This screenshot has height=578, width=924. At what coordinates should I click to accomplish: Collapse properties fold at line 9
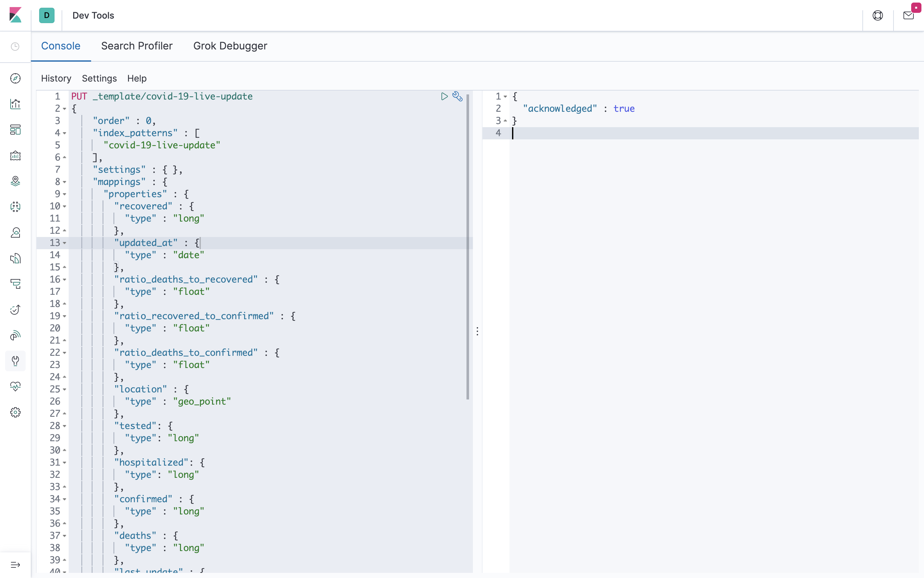click(x=64, y=194)
